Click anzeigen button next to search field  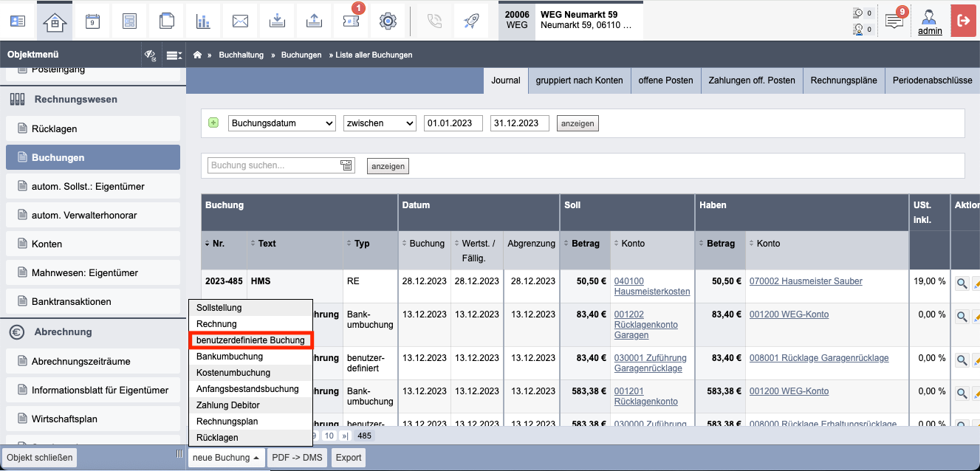388,166
